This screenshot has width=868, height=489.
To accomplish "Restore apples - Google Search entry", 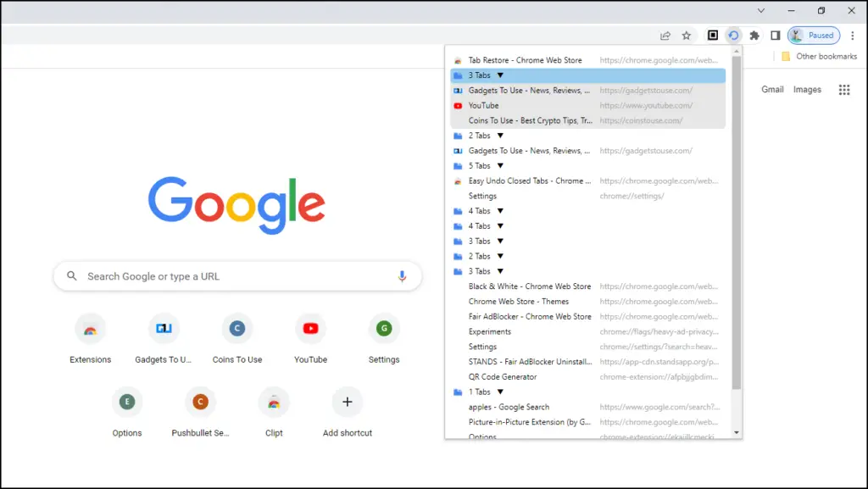I will click(588, 407).
